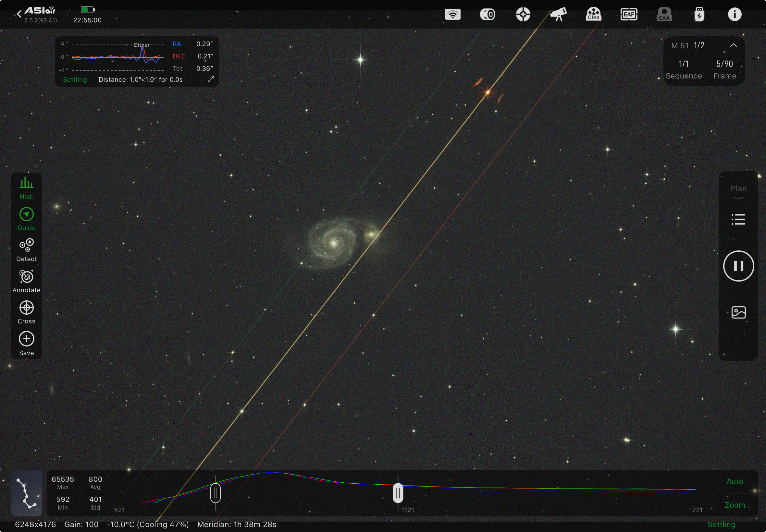The height and width of the screenshot is (532, 766).
Task: Open the plan target list icon
Action: 738,219
